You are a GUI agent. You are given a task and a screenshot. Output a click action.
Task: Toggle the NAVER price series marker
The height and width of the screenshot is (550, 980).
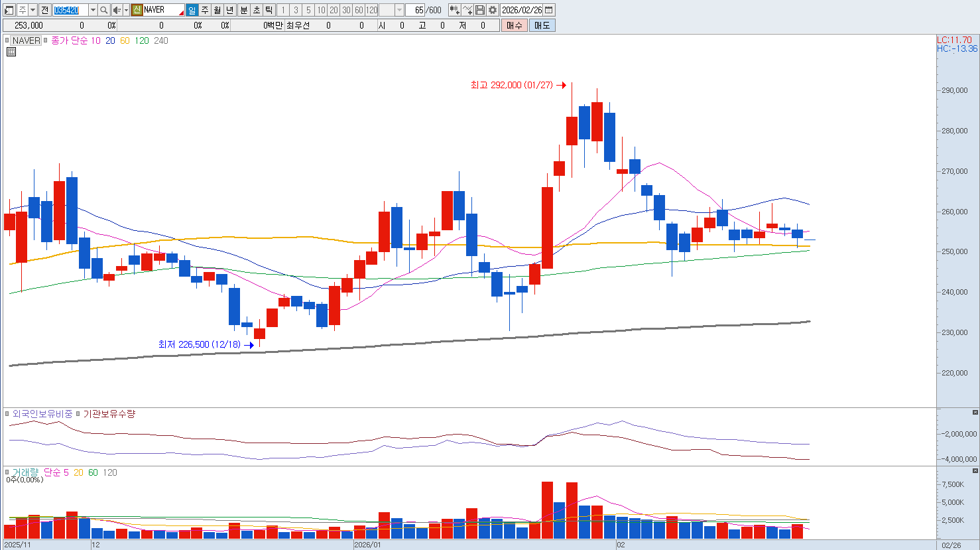click(7, 40)
